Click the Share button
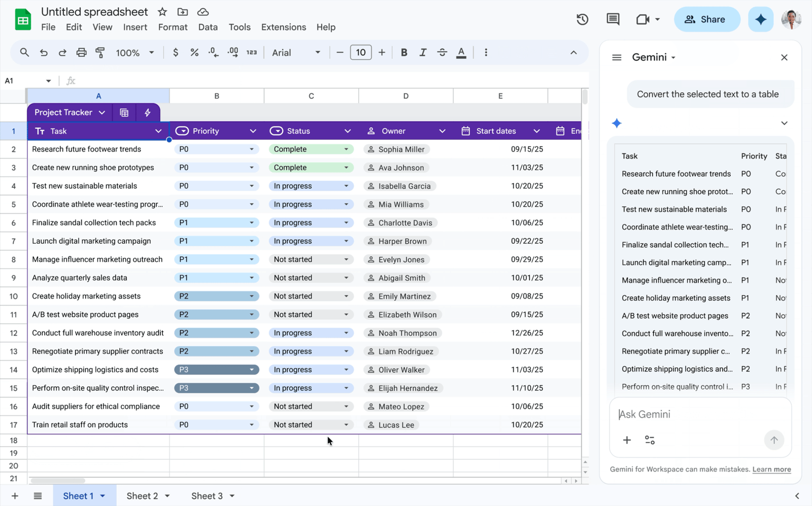This screenshot has height=506, width=812. [x=706, y=19]
